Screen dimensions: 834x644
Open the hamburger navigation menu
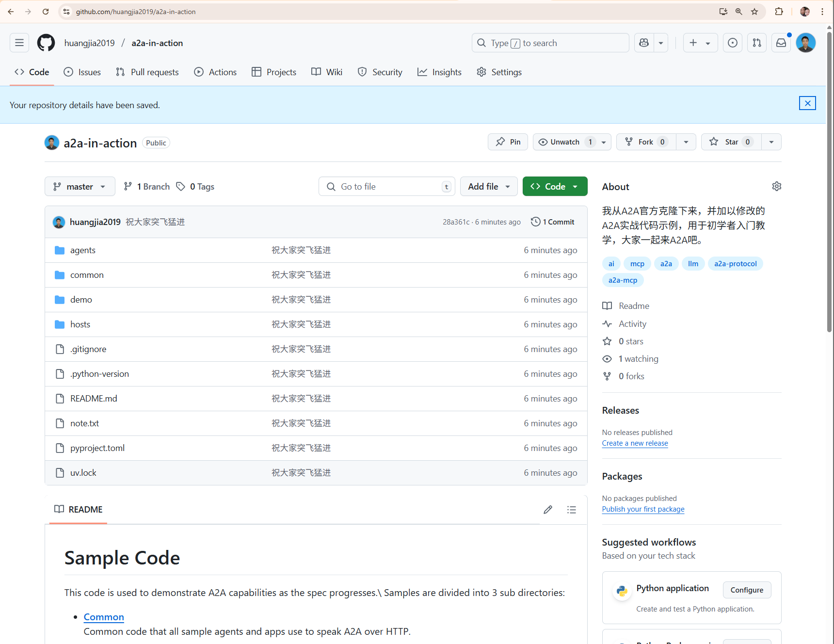(x=19, y=43)
